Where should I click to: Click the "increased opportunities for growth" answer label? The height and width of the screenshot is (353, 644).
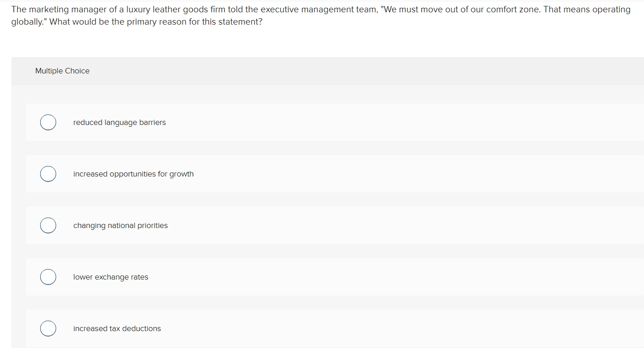[133, 174]
